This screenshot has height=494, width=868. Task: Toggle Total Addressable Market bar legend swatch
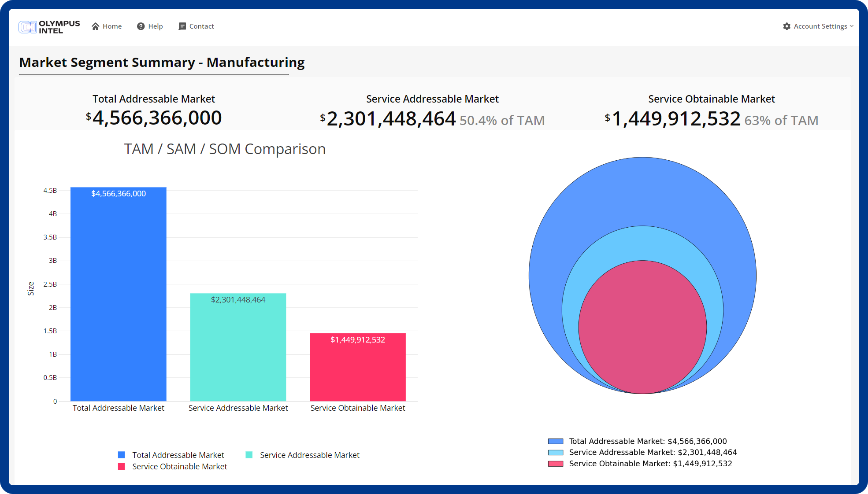tap(122, 455)
